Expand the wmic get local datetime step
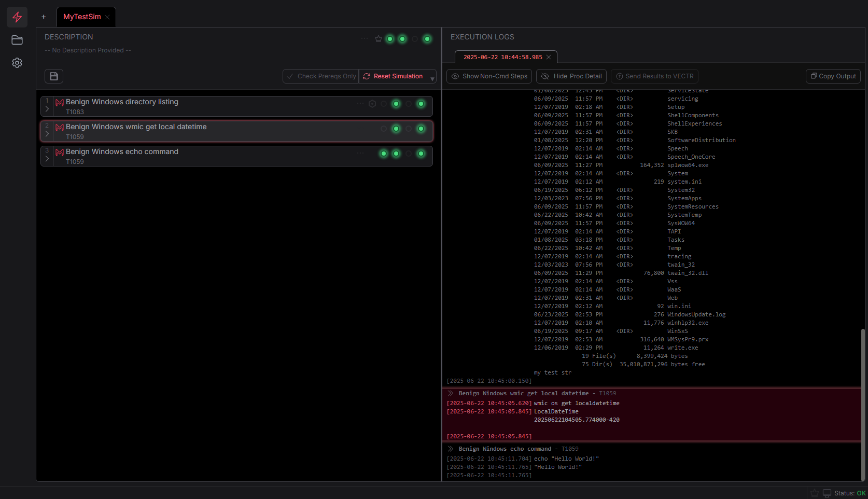The width and height of the screenshot is (868, 499). coord(47,134)
